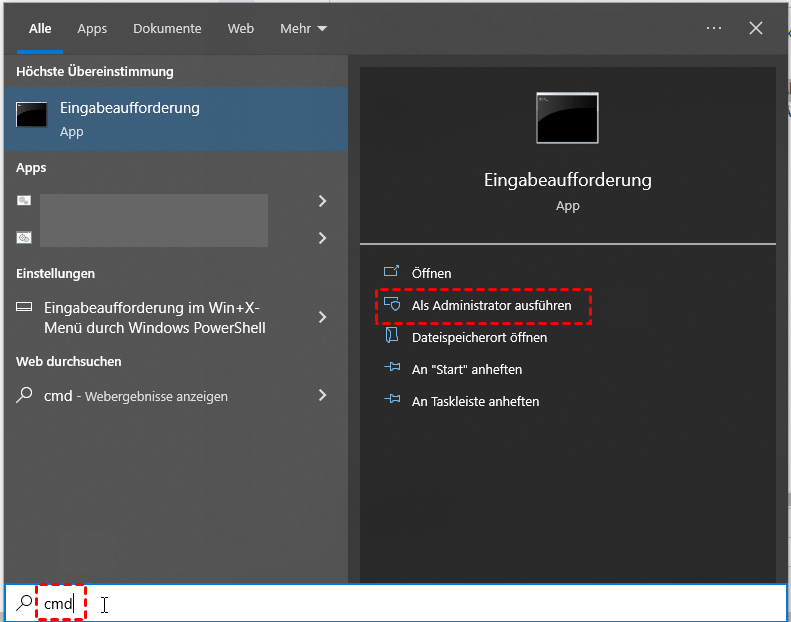This screenshot has height=622, width=791.
Task: Click the Eingabeaufforderung icon in best match
Action: (31, 116)
